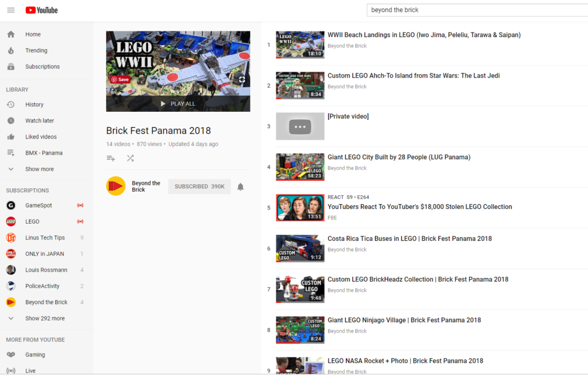Open Custom LEGO BrickHeadz Collection video

[418, 279]
